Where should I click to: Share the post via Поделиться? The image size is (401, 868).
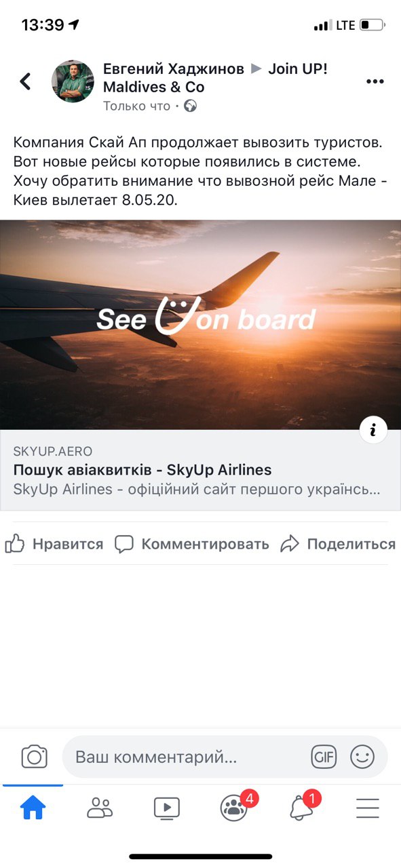338,544
